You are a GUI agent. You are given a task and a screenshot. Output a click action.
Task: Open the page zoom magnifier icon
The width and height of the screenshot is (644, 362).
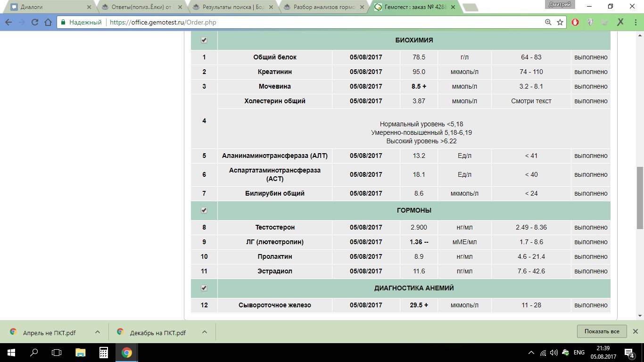click(x=548, y=22)
